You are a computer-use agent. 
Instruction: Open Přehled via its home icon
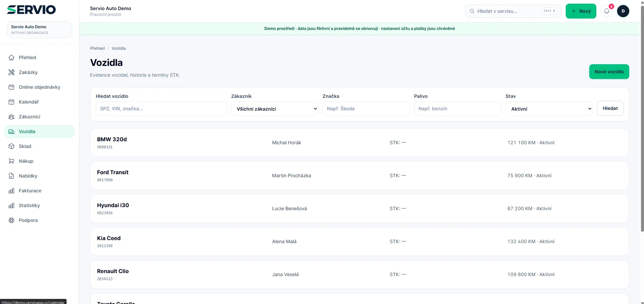click(11, 58)
